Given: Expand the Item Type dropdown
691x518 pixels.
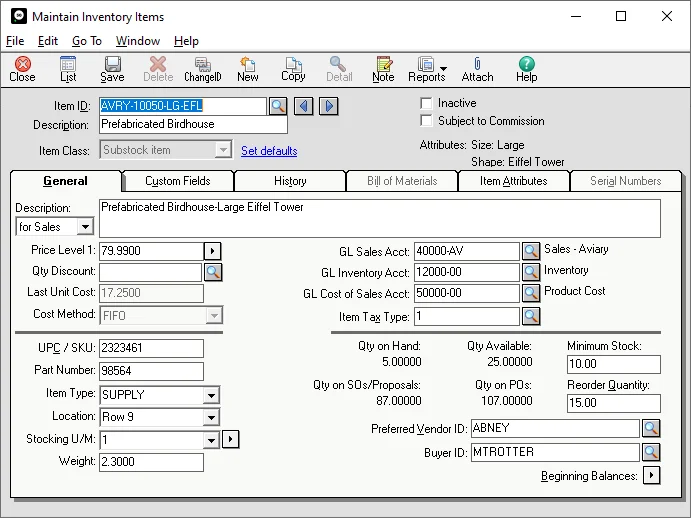Looking at the screenshot, I should tap(210, 395).
